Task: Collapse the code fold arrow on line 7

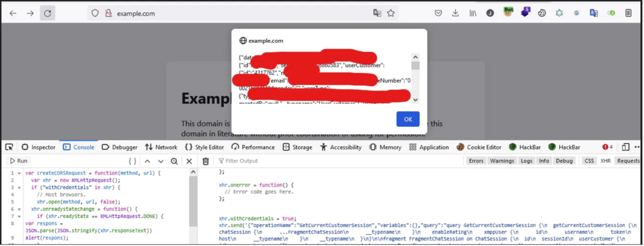Action: point(19,217)
